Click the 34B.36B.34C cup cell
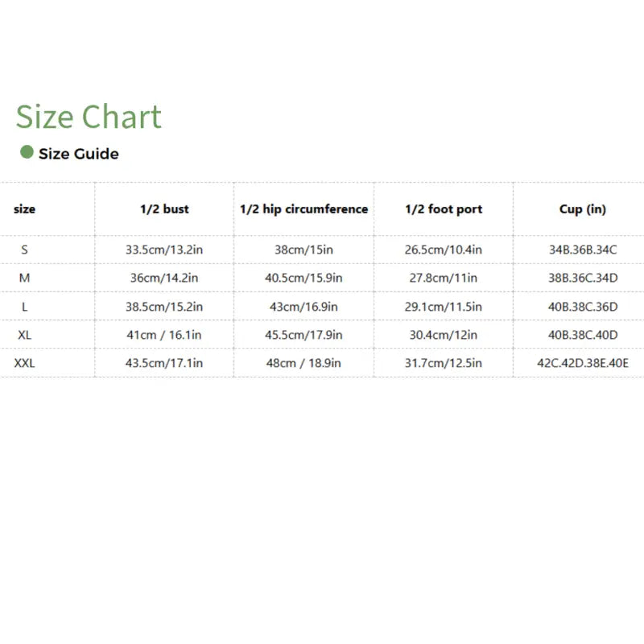The width and height of the screenshot is (644, 644). [583, 250]
